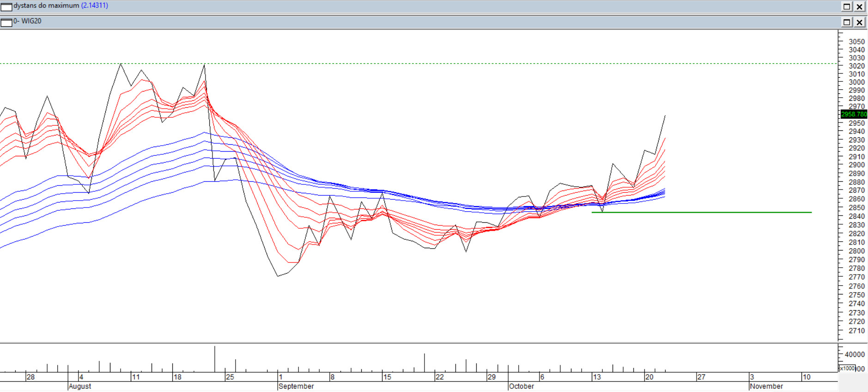868x392 pixels.
Task: Open the WIG20 panel menu icon
Action: click(6, 22)
